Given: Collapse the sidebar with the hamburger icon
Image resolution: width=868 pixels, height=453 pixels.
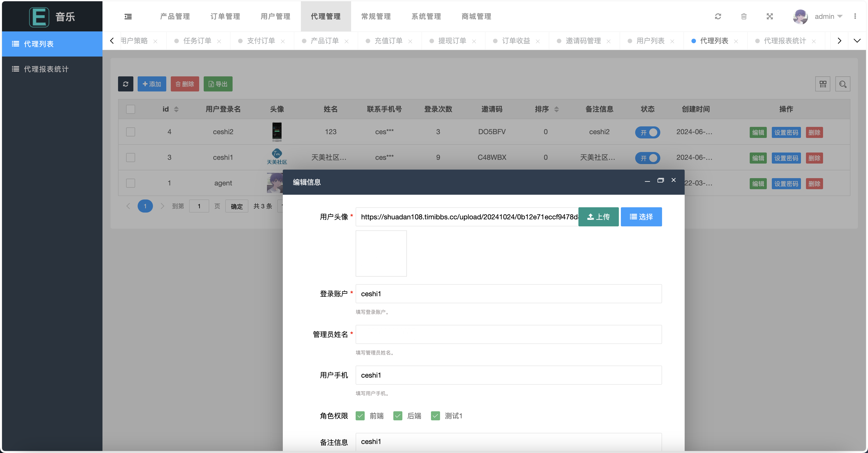Looking at the screenshot, I should click(x=128, y=16).
